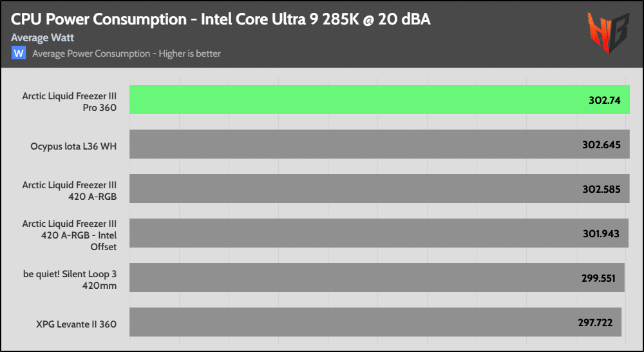Image resolution: width=644 pixels, height=352 pixels.
Task: Click the Arctic Liquid Freezer III 420 A-RGB label
Action: 70,190
